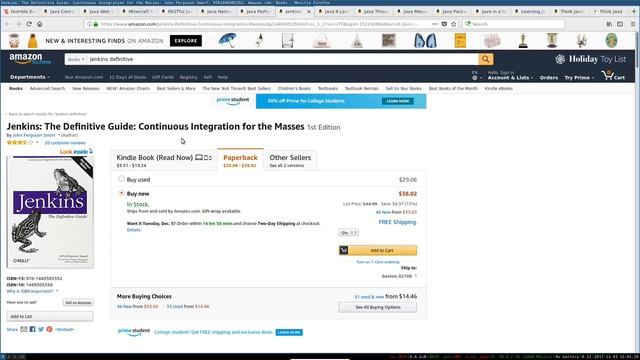Share the book via Facebook icon
Screen dimensions: 640x360
(33, 329)
